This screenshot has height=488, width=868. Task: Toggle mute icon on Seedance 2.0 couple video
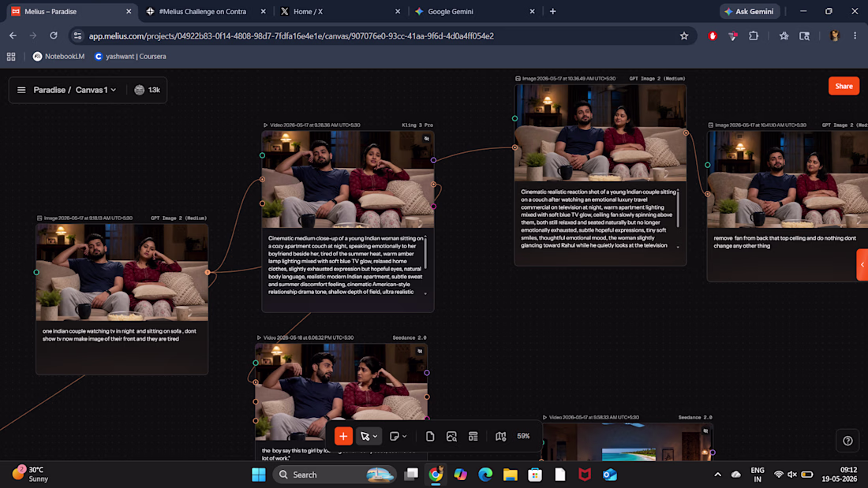[x=420, y=351]
